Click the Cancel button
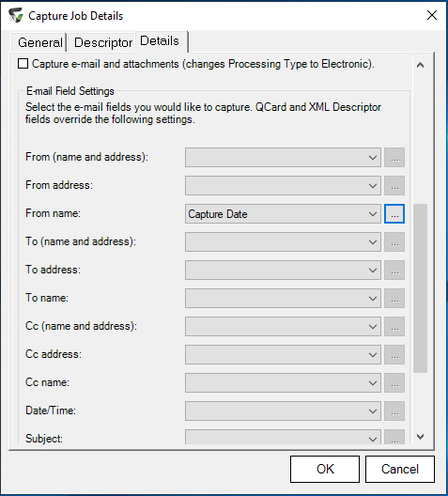 click(x=400, y=469)
